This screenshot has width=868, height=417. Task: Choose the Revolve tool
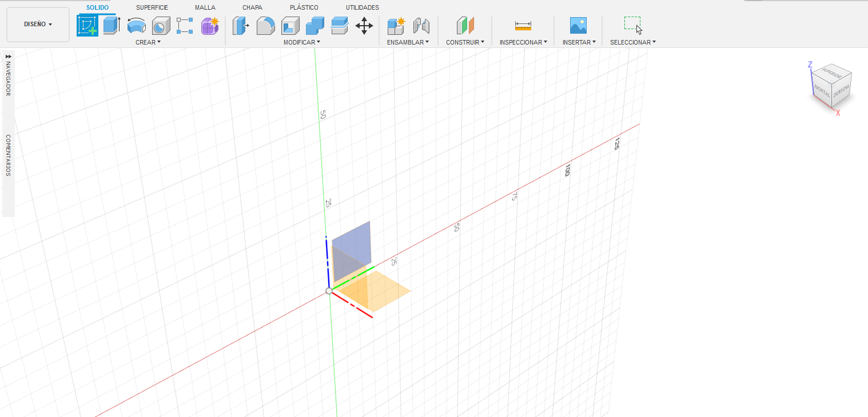coord(136,26)
